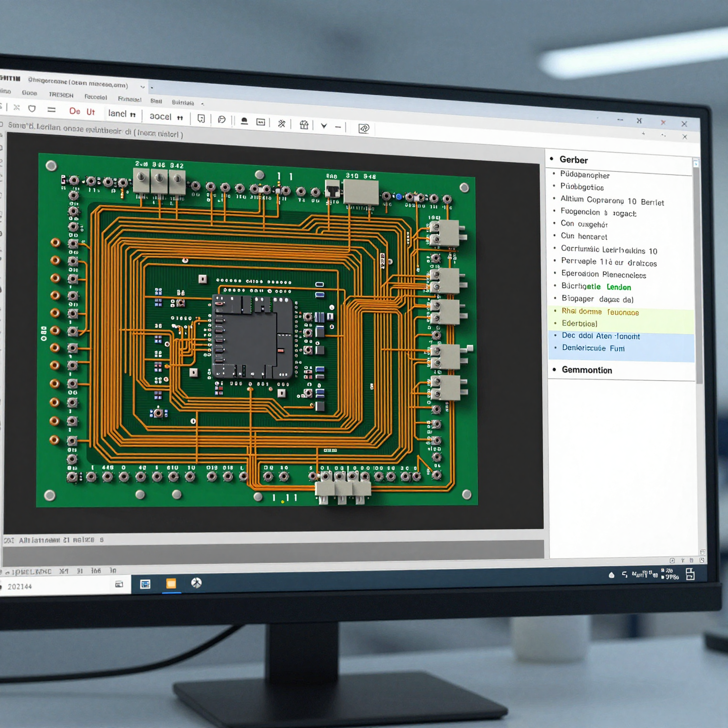Open the 'aocel' dropdown in toolbar
This screenshot has height=728, width=728.
(165, 117)
